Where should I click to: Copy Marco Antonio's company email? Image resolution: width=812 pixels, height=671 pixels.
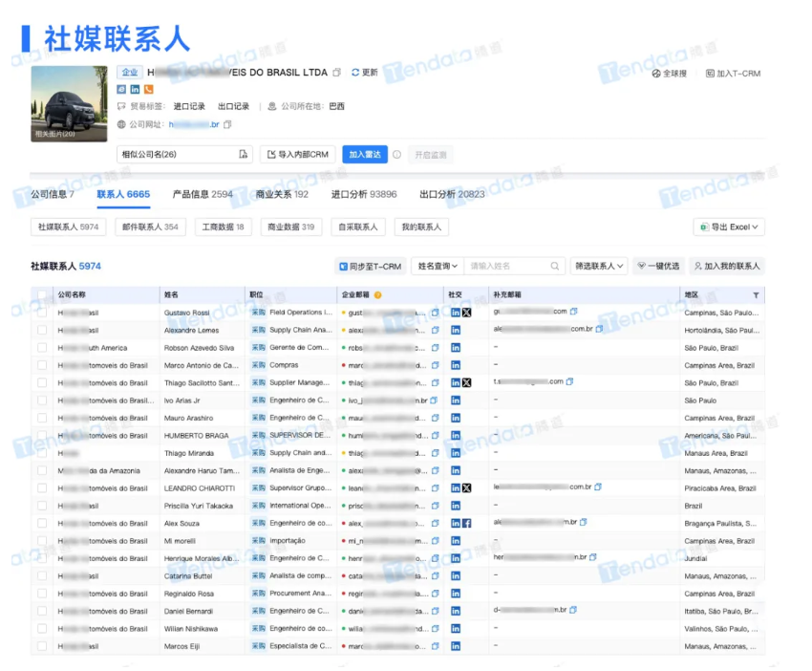(435, 365)
